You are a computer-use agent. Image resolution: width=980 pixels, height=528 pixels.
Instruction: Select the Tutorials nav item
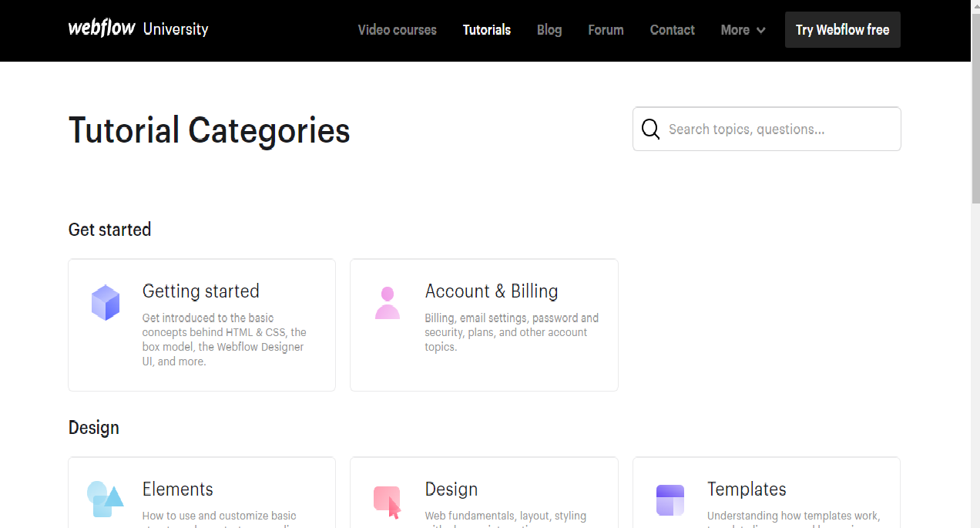(x=486, y=30)
